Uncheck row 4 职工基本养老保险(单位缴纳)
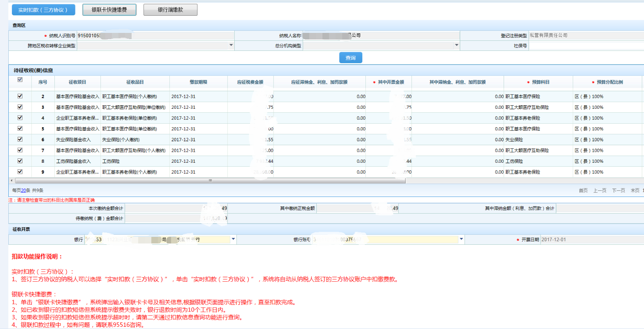 20,118
